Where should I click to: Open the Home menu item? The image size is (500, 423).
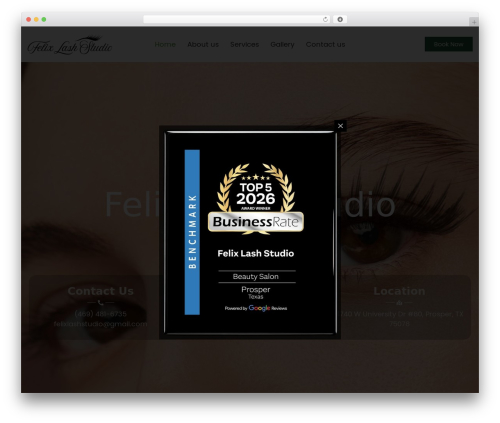pos(165,44)
